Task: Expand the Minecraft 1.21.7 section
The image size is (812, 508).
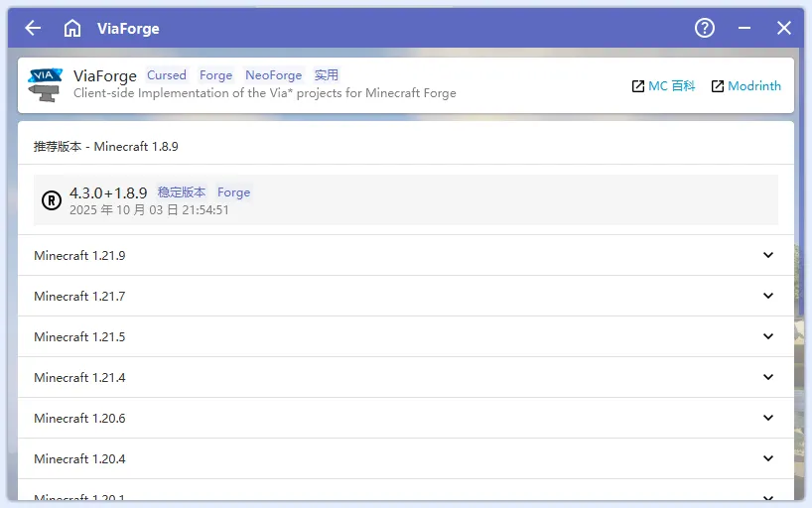Action: pos(767,296)
